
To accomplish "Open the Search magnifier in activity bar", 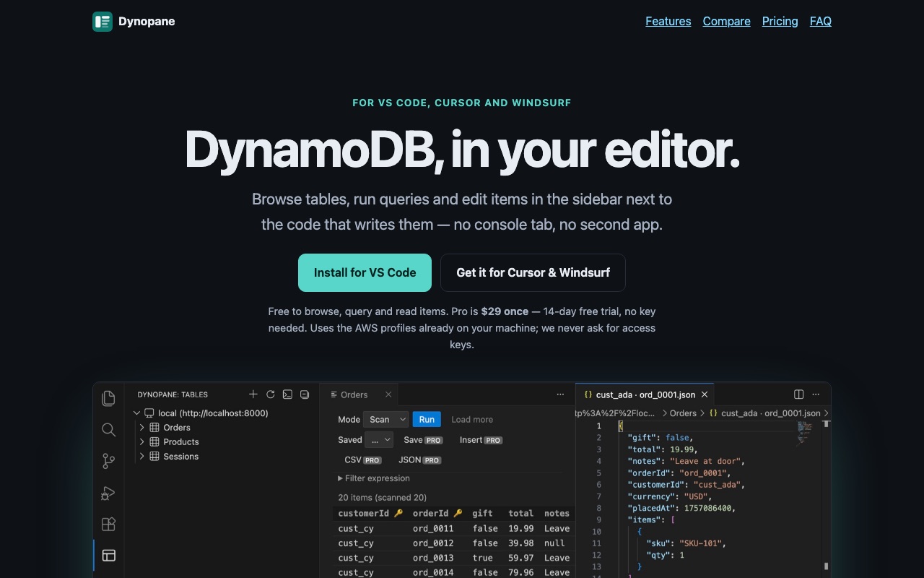I will click(x=109, y=430).
